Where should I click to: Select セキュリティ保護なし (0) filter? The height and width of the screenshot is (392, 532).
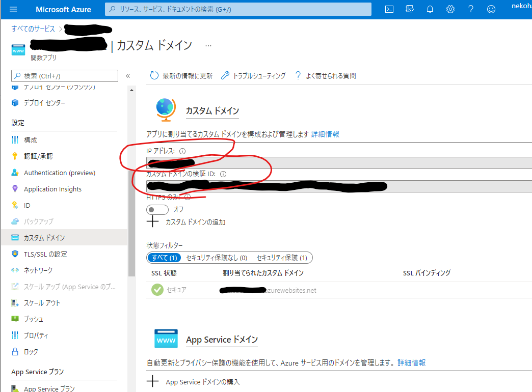(x=217, y=258)
